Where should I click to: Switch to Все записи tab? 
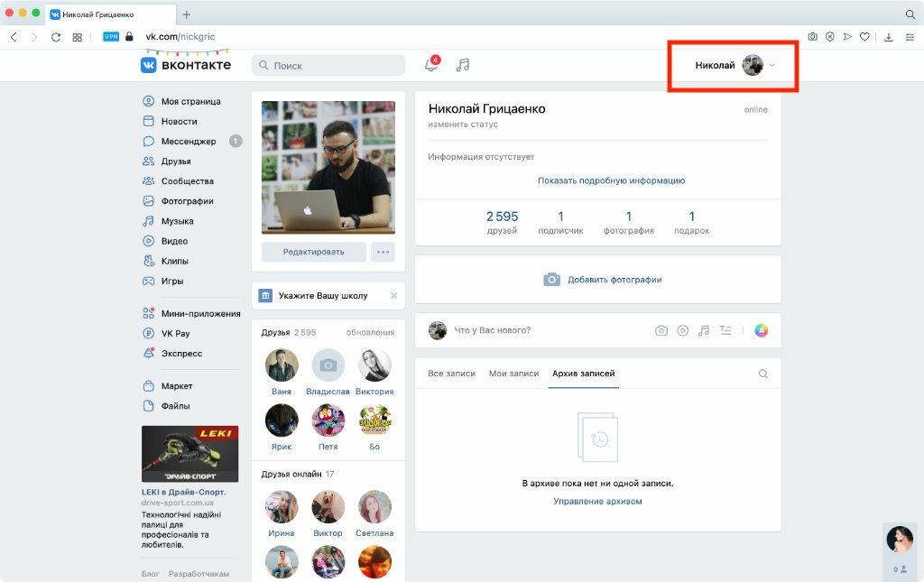tap(451, 374)
